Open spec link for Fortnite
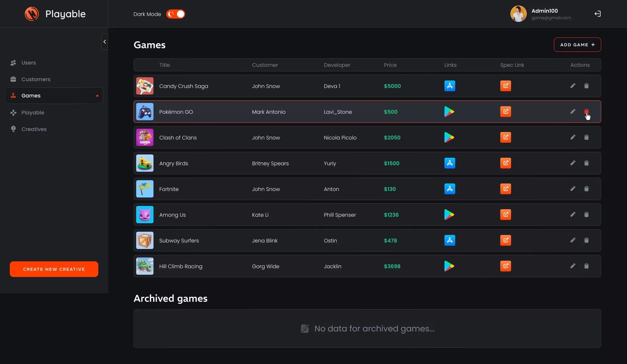The height and width of the screenshot is (364, 627). pos(506,189)
